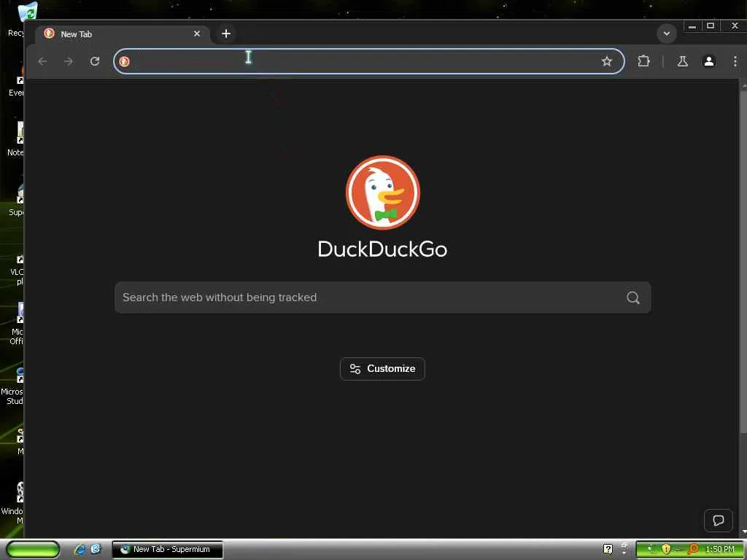Image resolution: width=747 pixels, height=560 pixels.
Task: Click the New Tab - Supermium taskbar button
Action: (x=167, y=550)
